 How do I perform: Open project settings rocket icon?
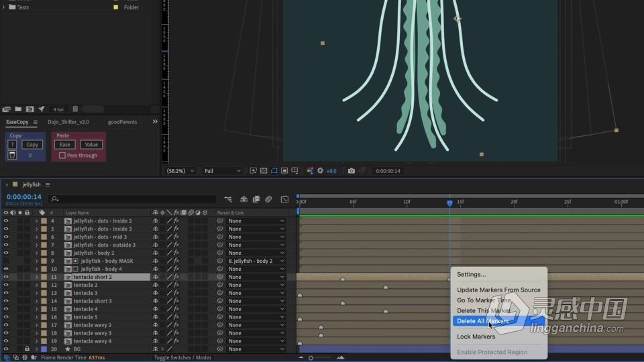(42, 109)
